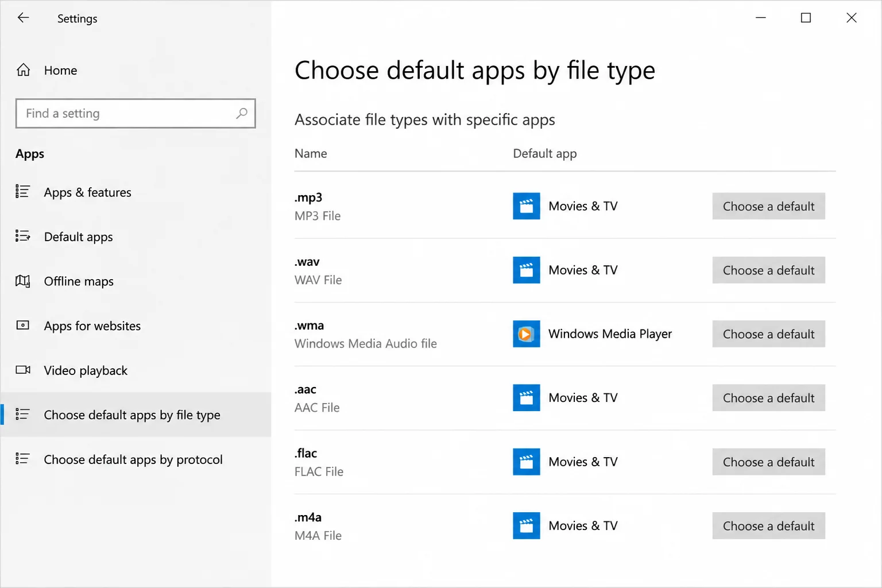The width and height of the screenshot is (882, 588).
Task: Open Home settings page
Action: tap(60, 70)
